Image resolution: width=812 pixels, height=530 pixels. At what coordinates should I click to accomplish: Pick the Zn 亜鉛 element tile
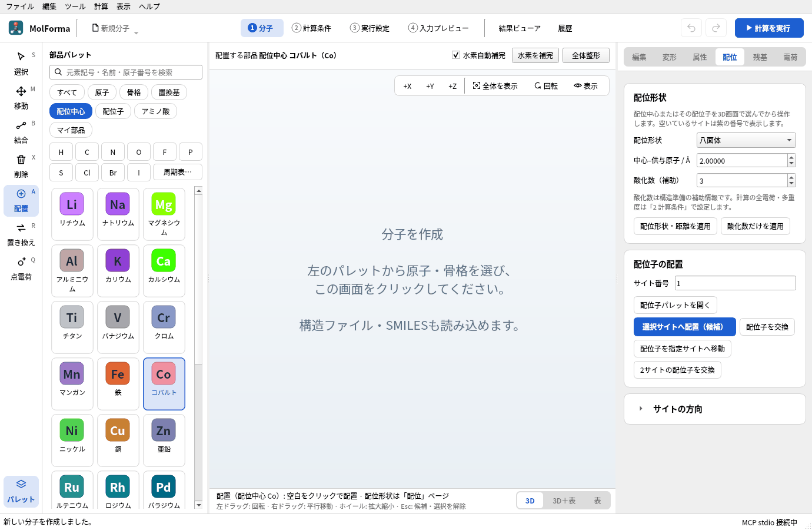164,440
